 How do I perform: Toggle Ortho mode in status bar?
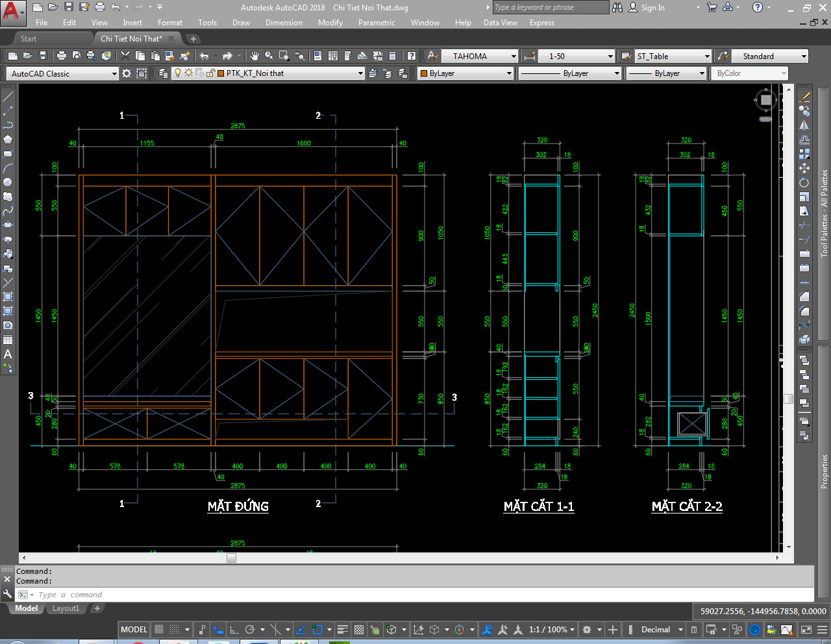[x=234, y=629]
